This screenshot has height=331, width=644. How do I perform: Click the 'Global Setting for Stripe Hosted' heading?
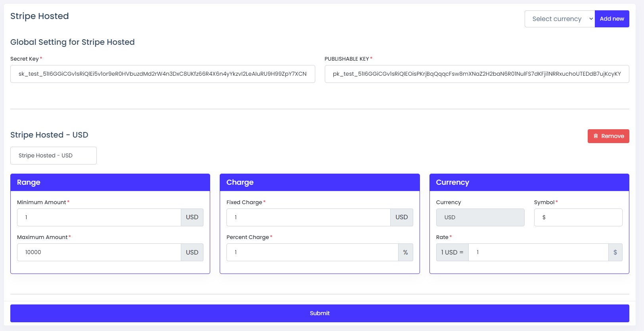[x=73, y=42]
